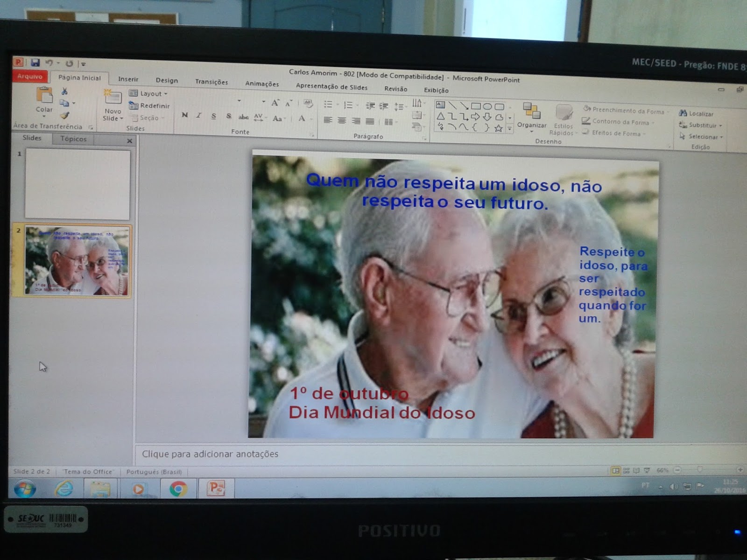Align text right in paragraph group
This screenshot has height=560, width=747.
(356, 121)
